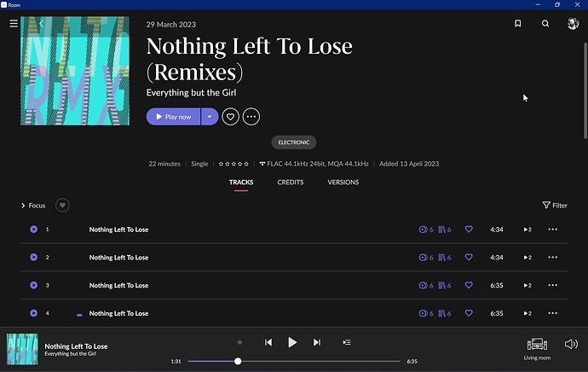
Task: Switch to the CREDITS tab
Action: (291, 182)
